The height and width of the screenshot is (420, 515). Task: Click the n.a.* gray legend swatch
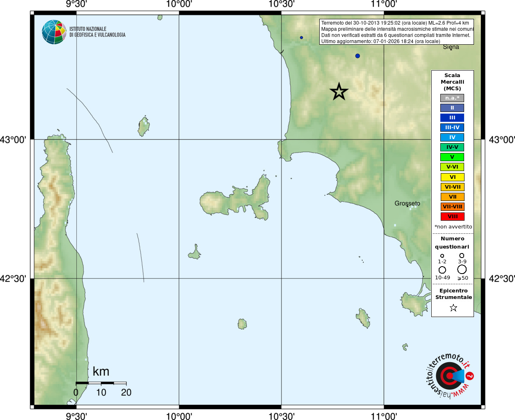[452, 98]
